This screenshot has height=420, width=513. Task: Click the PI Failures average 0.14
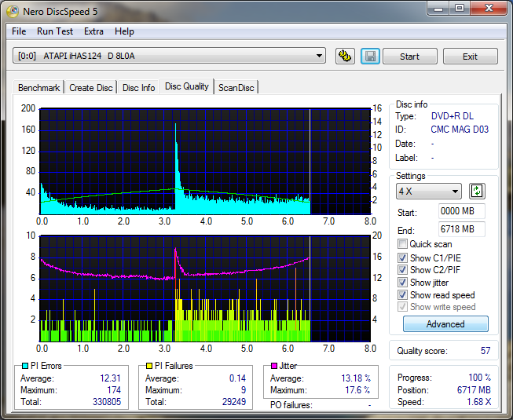(237, 378)
